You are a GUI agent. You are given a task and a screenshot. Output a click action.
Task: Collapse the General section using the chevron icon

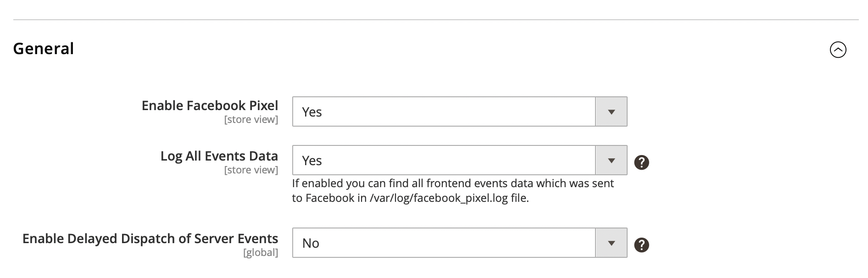click(838, 50)
